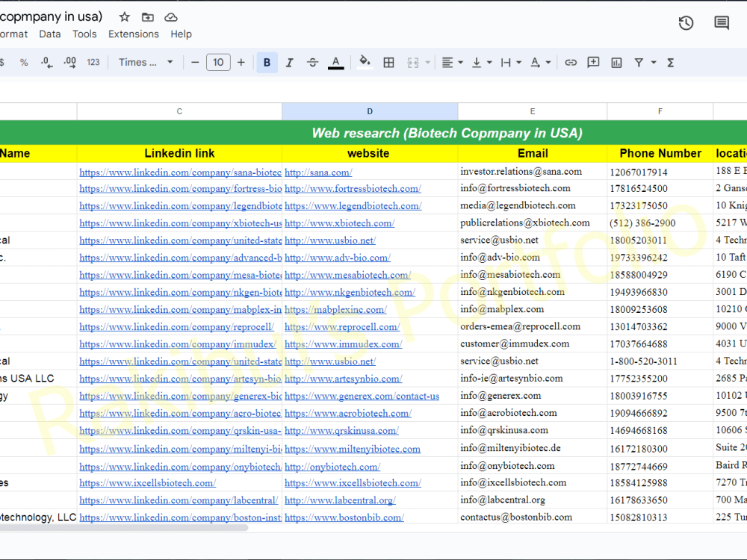Toggle italic formatting

pos(289,63)
